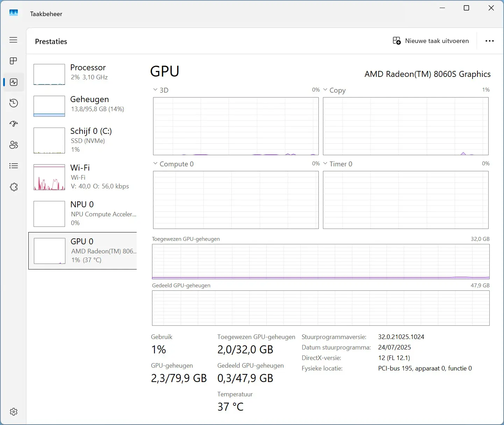Click the Datum stuurprogramma label
504x425 pixels.
[x=336, y=347]
